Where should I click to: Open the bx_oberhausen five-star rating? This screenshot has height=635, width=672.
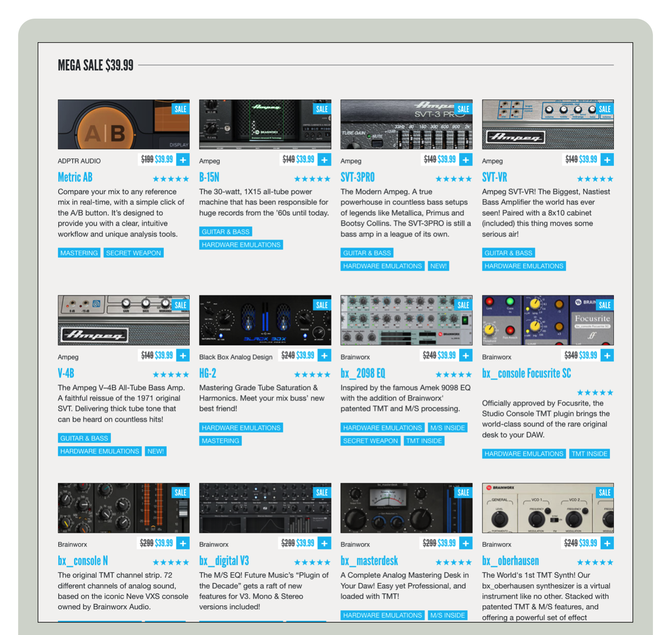coord(595,562)
